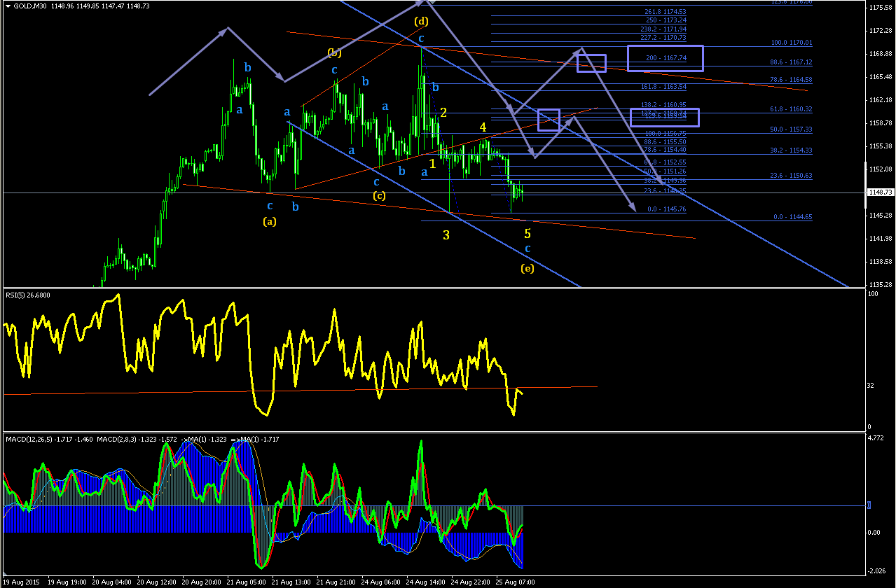Select the Fibonacci label 238.2 - 1171.94
This screenshot has height=588, width=896.
(x=664, y=29)
